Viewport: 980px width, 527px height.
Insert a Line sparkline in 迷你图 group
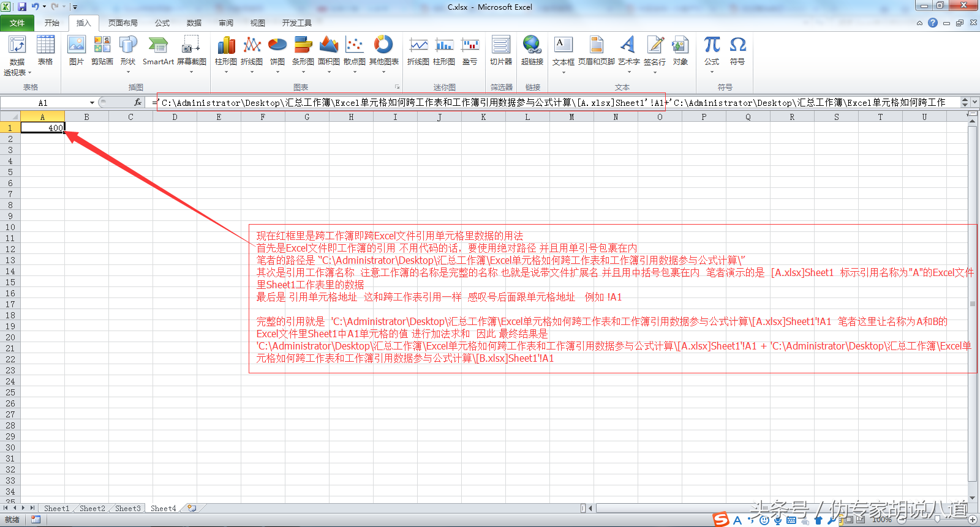(418, 51)
